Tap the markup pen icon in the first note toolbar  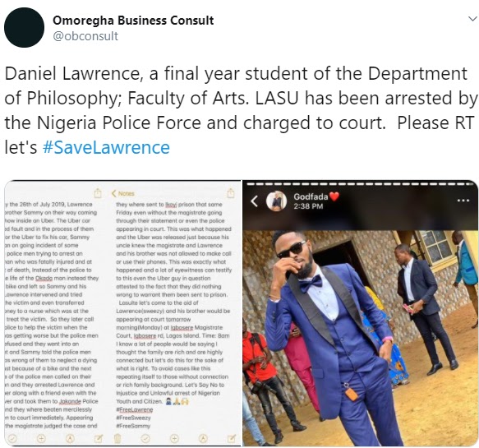[x=71, y=439]
